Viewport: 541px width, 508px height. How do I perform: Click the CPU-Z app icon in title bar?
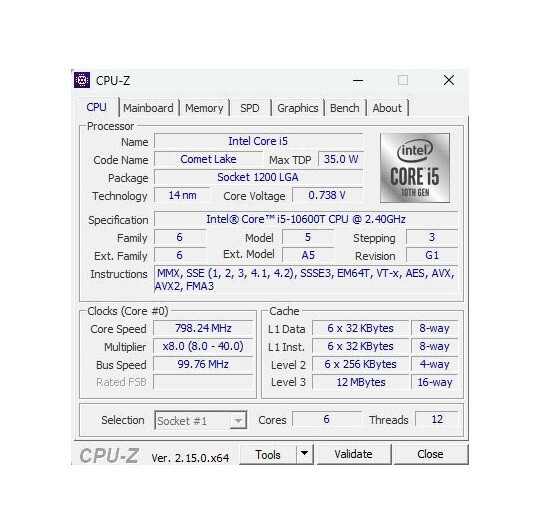(82, 80)
